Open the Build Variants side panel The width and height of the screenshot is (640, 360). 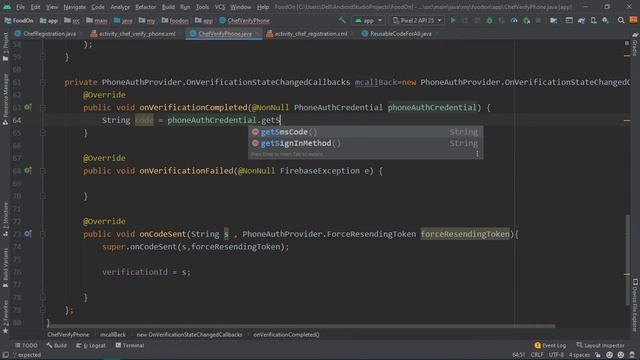click(x=5, y=267)
